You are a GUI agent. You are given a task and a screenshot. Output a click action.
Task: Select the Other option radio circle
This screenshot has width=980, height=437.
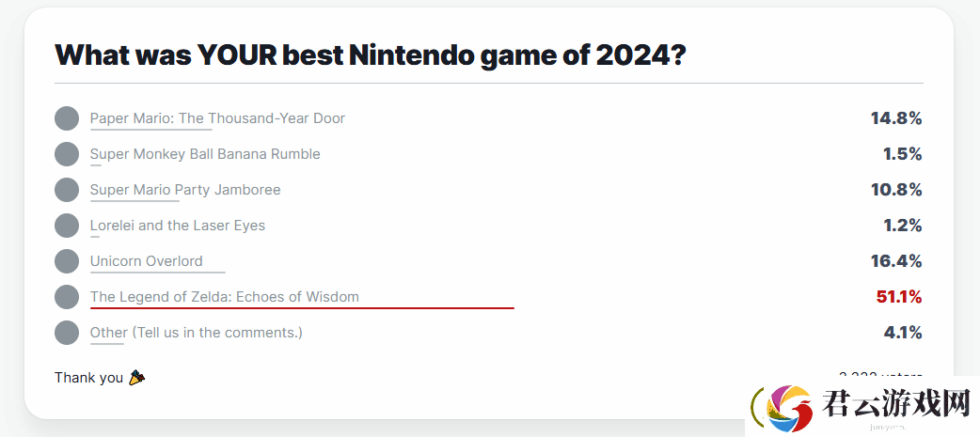point(67,333)
